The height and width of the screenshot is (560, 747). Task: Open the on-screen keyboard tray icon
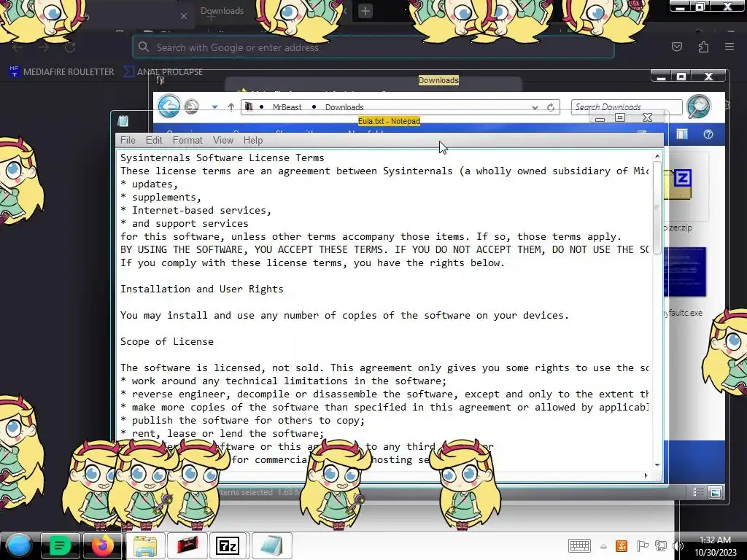(x=579, y=545)
